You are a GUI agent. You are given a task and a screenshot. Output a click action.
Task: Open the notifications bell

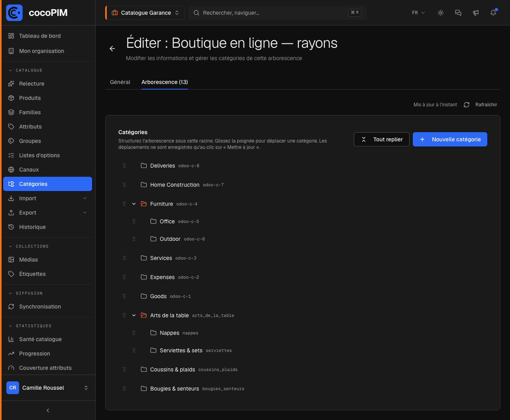493,13
